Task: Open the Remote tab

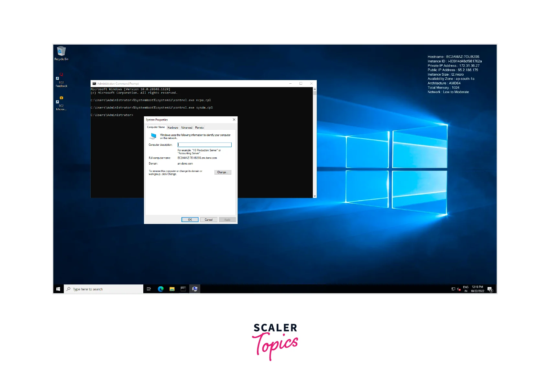Action: coord(199,128)
